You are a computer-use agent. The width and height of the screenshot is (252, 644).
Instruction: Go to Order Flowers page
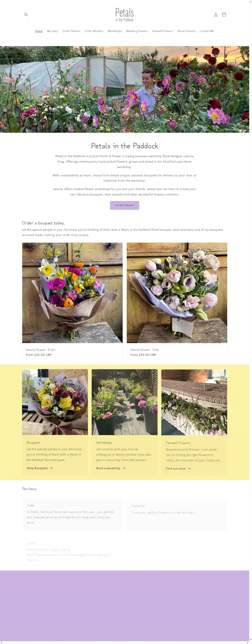71,31
